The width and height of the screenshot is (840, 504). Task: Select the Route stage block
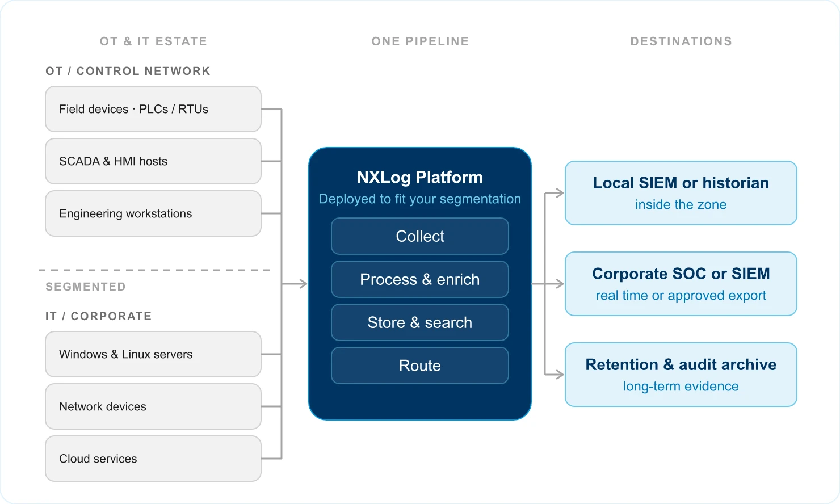[x=420, y=366]
